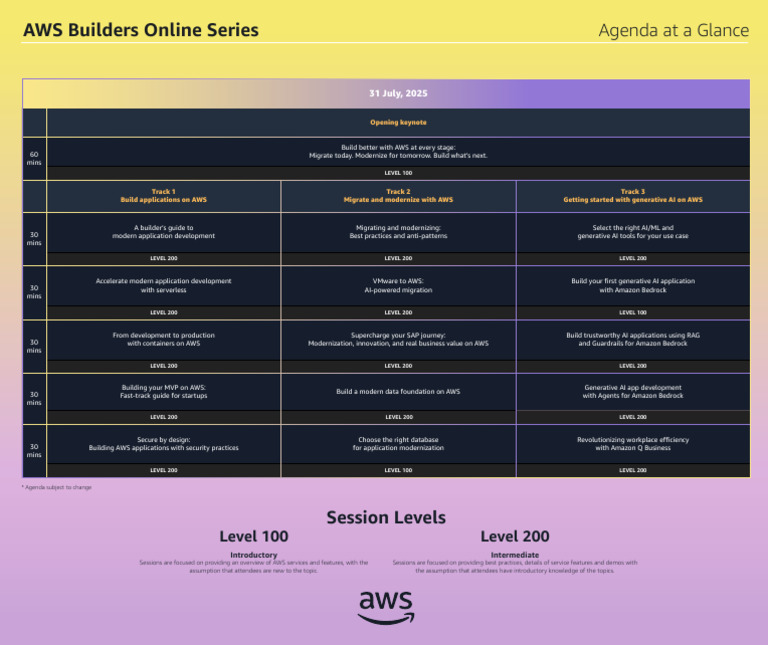Screen dimensions: 768x645
Task: Select 'Build a modern data foundation on AWS'
Action: click(398, 392)
